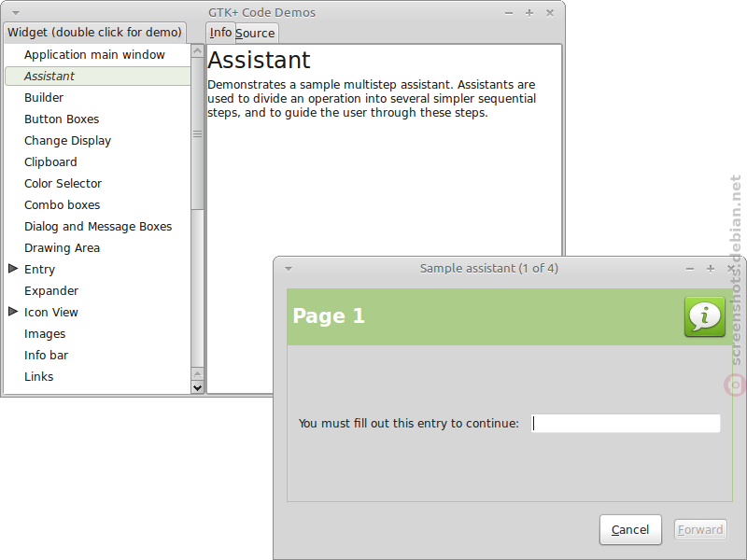Expand the Icon View tree node
747x560 pixels.
[x=13, y=312]
